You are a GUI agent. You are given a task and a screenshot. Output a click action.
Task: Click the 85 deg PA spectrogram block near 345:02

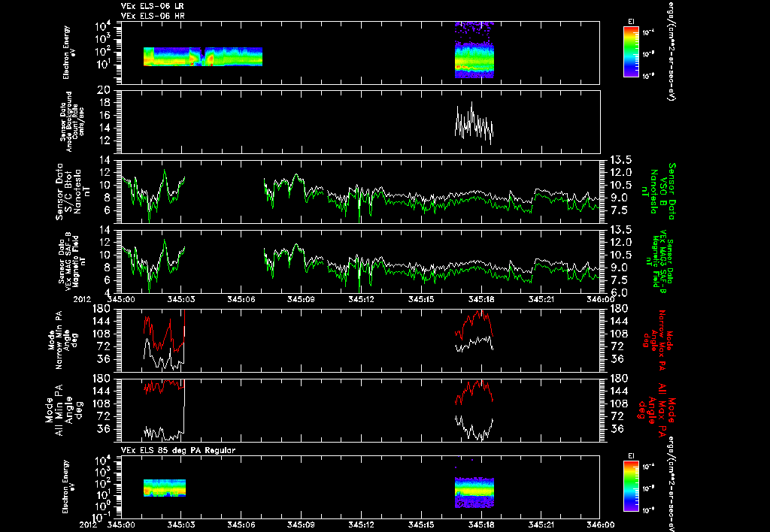[165, 488]
